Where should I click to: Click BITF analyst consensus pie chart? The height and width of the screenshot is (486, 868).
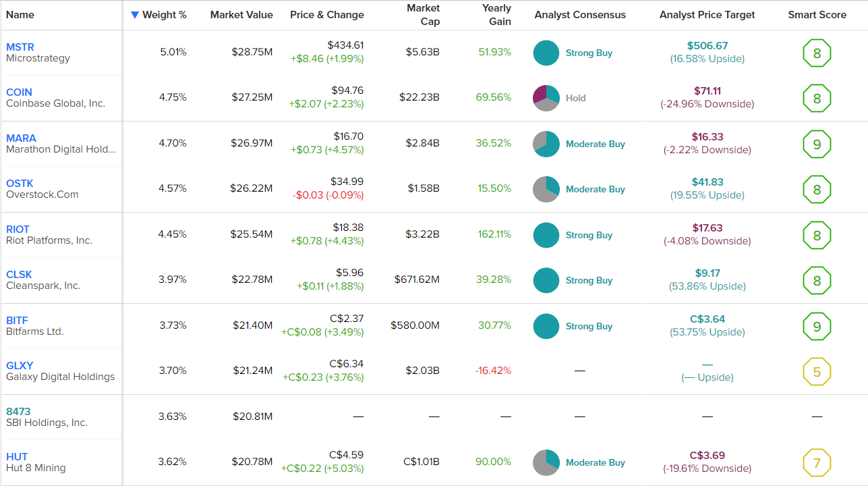[546, 326]
